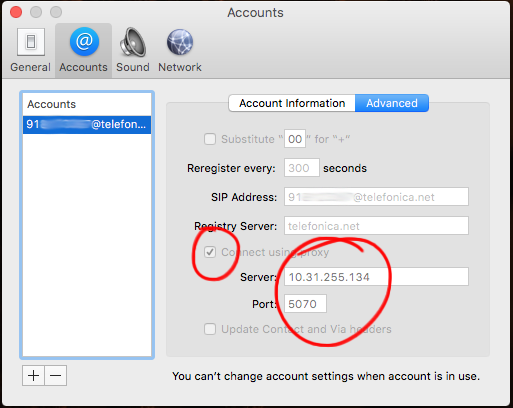Click the Reregister every seconds field
513x408 pixels.
pyautogui.click(x=302, y=168)
